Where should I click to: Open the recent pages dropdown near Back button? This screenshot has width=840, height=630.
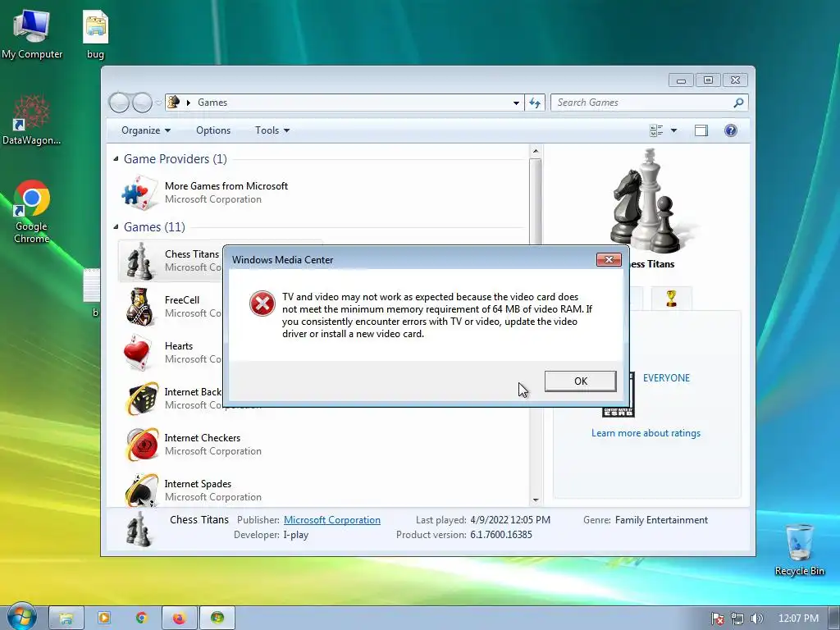[x=158, y=103]
